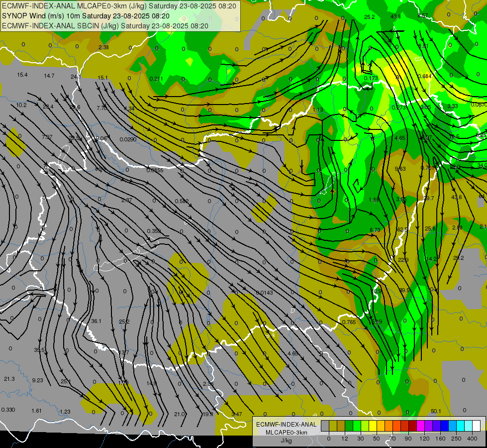Screen dimensions: 487x448
Task: Click the map value 7.97
Action: tap(47, 137)
